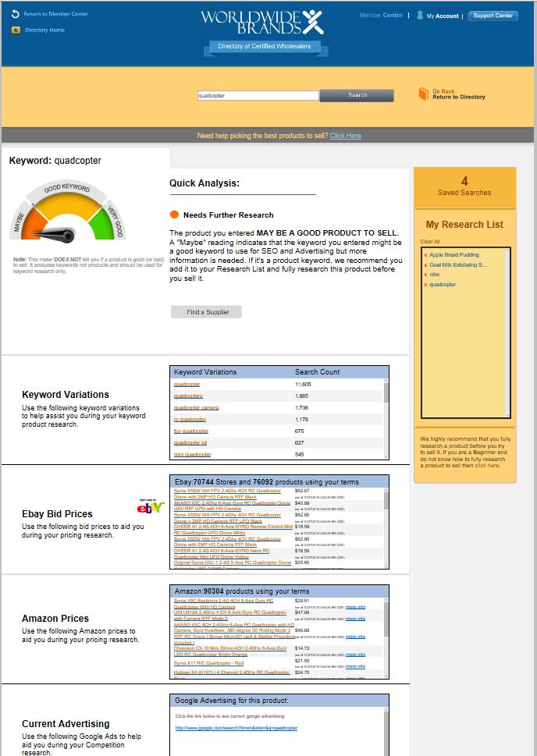Click the Search button
The image size is (537, 756).
pos(357,95)
